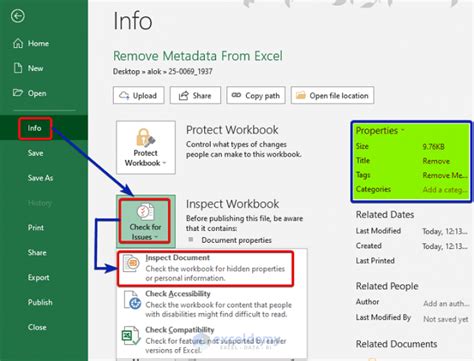The height and width of the screenshot is (361, 474).
Task: Click the Last Modified date value
Action: 445,231
